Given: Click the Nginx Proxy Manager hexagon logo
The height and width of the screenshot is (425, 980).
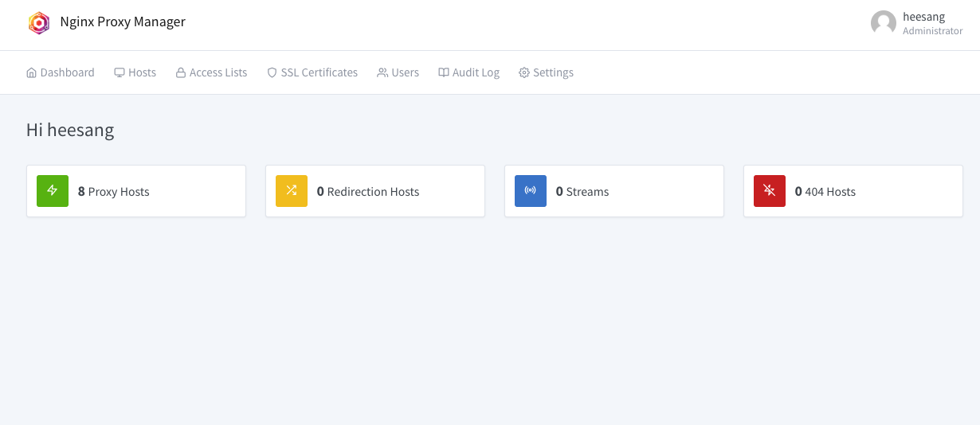Looking at the screenshot, I should click(39, 23).
